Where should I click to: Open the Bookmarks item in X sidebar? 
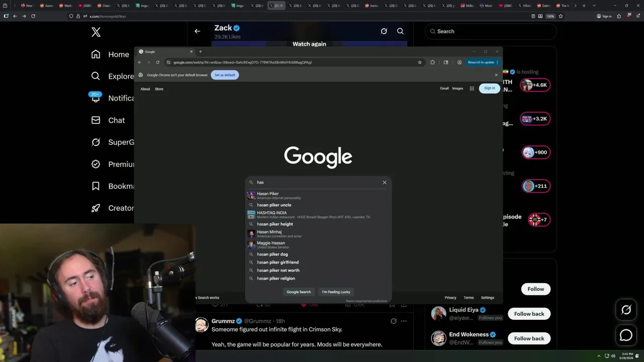(x=112, y=186)
